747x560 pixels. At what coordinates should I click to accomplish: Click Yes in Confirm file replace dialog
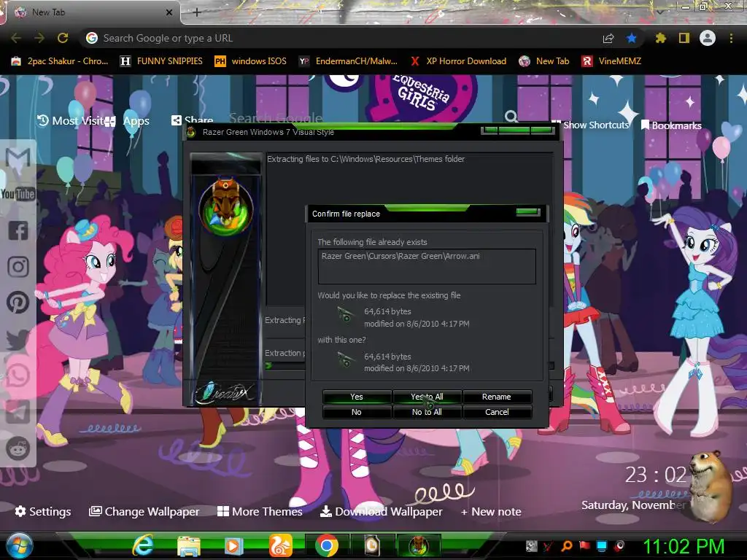357,397
